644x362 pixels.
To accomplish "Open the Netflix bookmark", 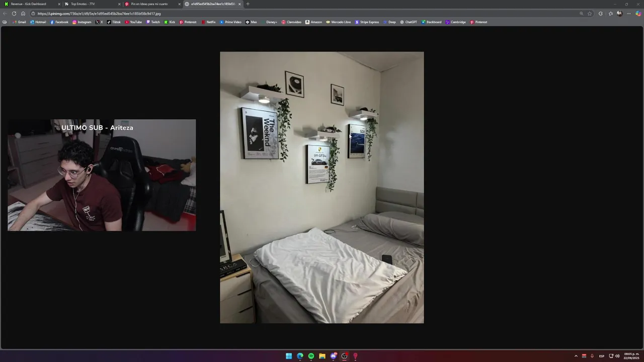I will pyautogui.click(x=208, y=22).
